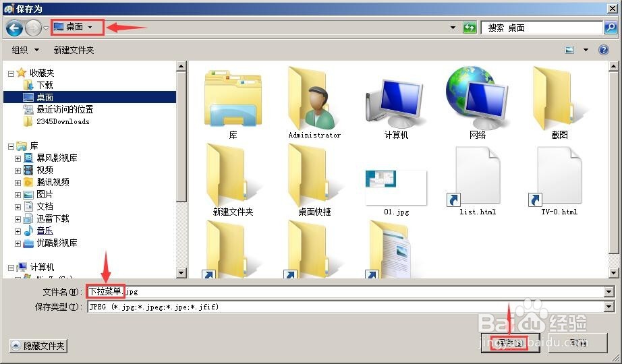Click the 视频 library film icon
622x364 pixels.
click(28, 170)
